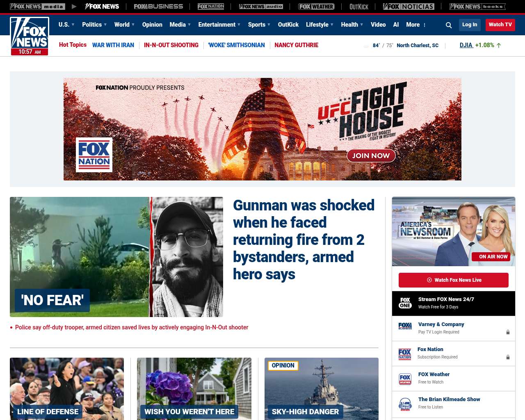Screen dimensions: 525x420
Task: Open the 'NO FEAR' lead story image
Action: pos(116,257)
